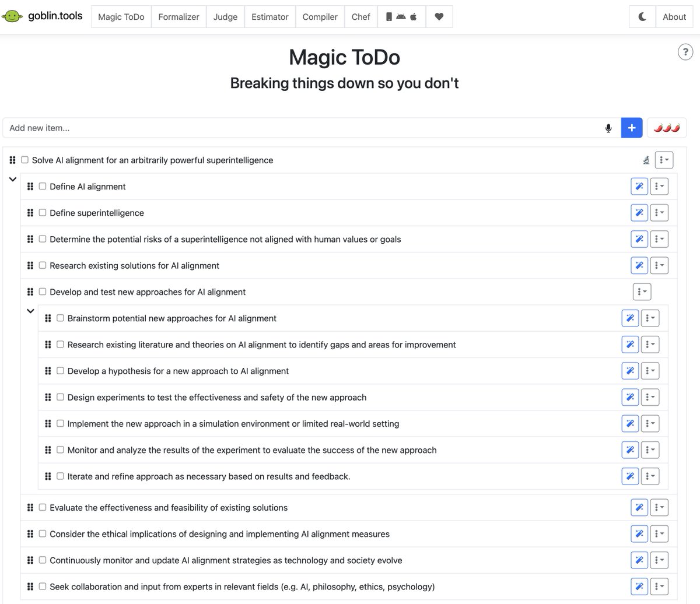Open options dropdown for 'Define superintelligence'
This screenshot has height=604, width=700.
tap(659, 213)
